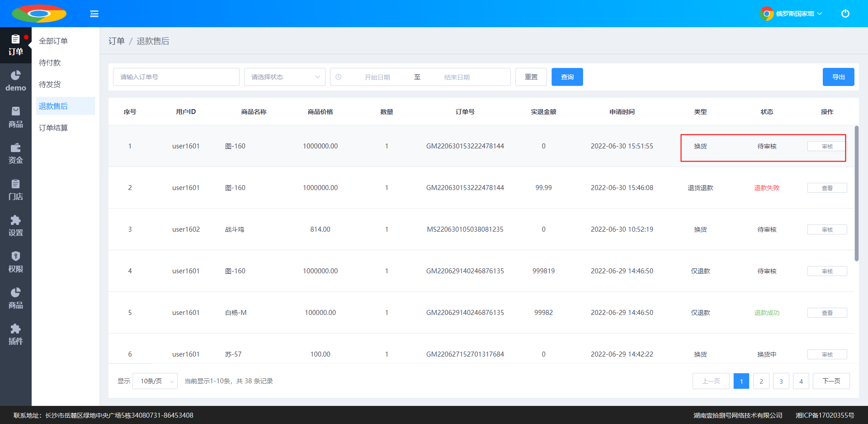Click the 订单 breadcrumb link
Image resolution: width=868 pixels, height=424 pixels.
point(117,41)
